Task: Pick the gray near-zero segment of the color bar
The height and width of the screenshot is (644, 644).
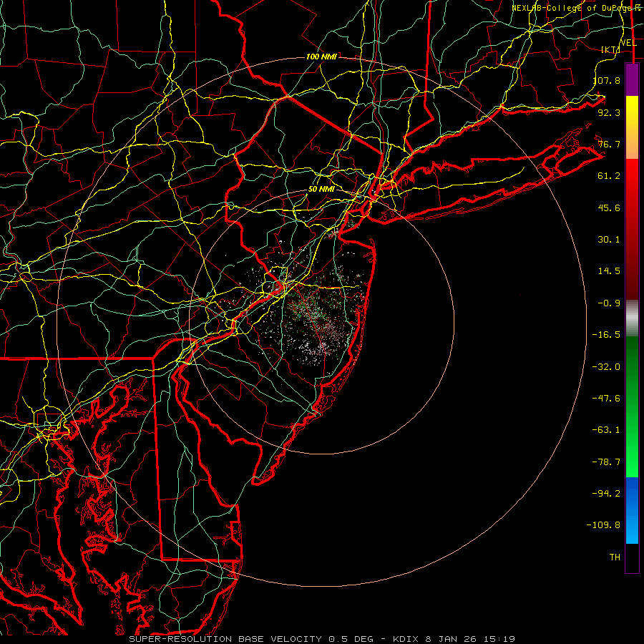Action: click(x=632, y=318)
